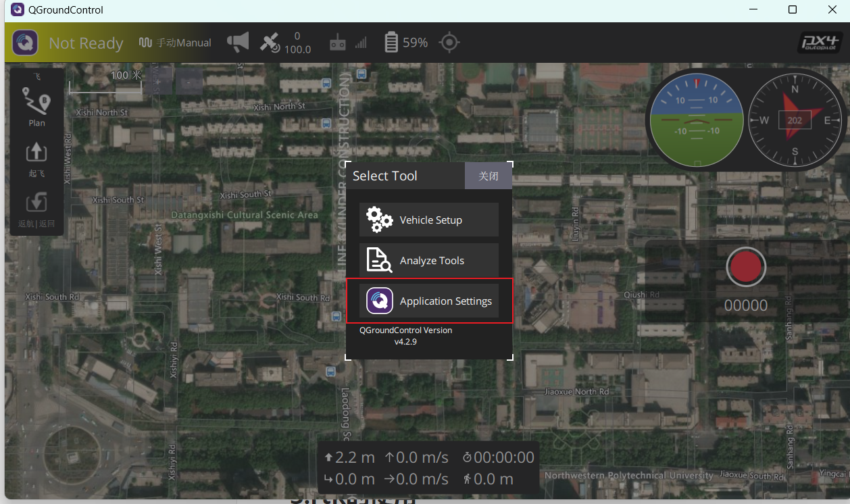This screenshot has height=504, width=850.
Task: Click the compass heading instrument
Action: point(795,120)
